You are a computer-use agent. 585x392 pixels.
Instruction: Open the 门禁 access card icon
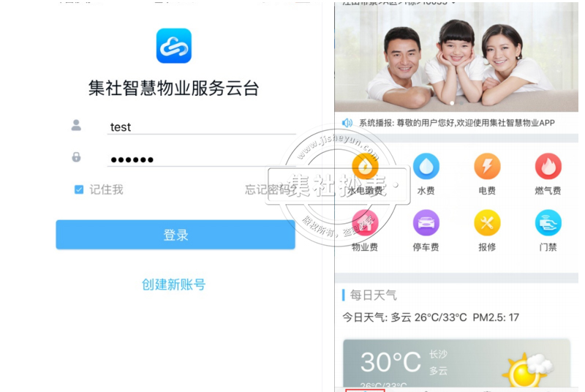point(548,223)
